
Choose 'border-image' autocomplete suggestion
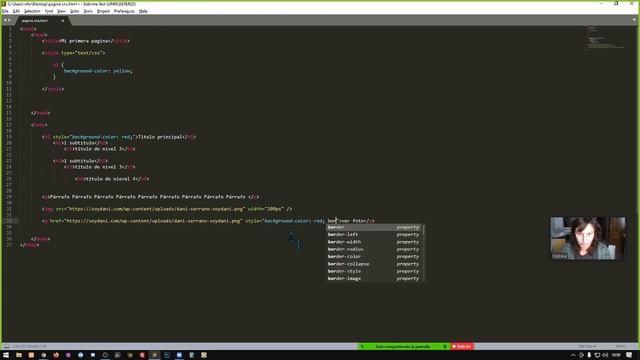point(374,279)
